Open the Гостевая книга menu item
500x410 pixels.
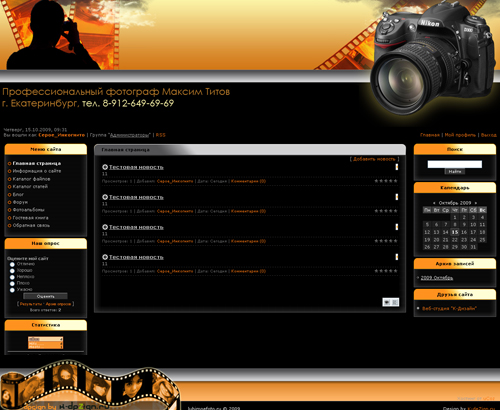coord(30,218)
